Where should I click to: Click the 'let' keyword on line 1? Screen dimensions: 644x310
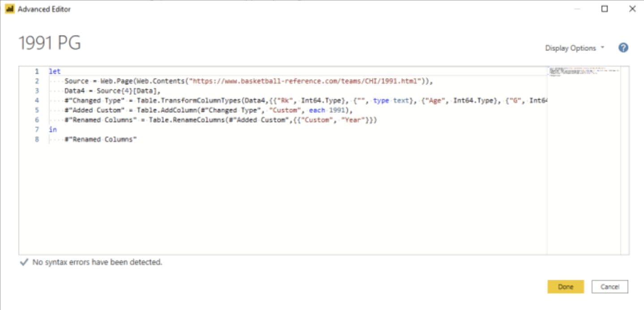pos(55,71)
